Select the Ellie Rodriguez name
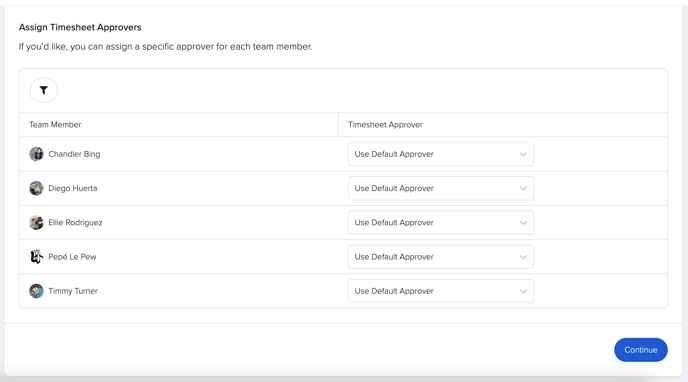 (x=75, y=222)
